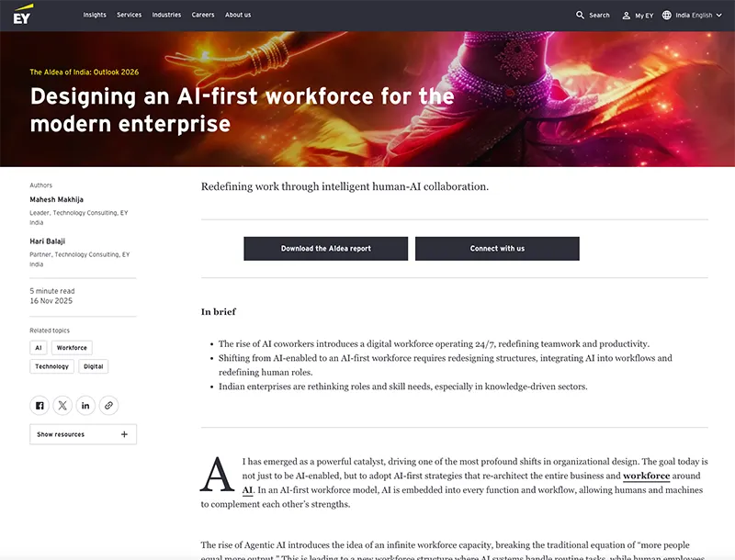
Task: Download the AIdea report
Action: [326, 249]
